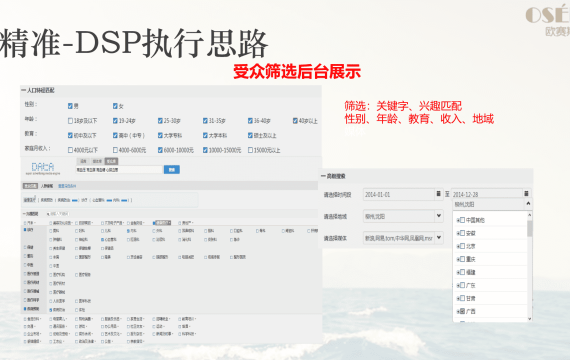Uncheck the 25-30岁 age checkbox

[160, 121]
